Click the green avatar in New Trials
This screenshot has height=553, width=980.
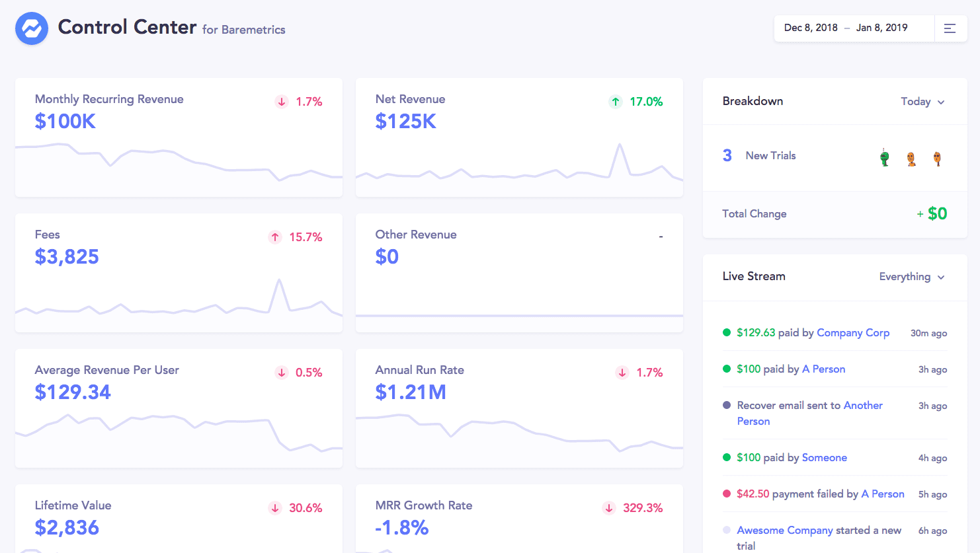(x=884, y=158)
